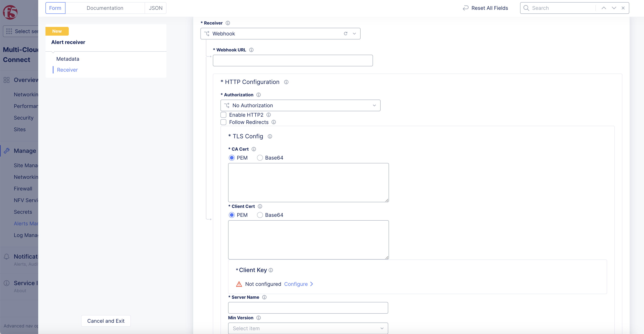Click into the Server Name field
The image size is (644, 334).
click(x=308, y=308)
